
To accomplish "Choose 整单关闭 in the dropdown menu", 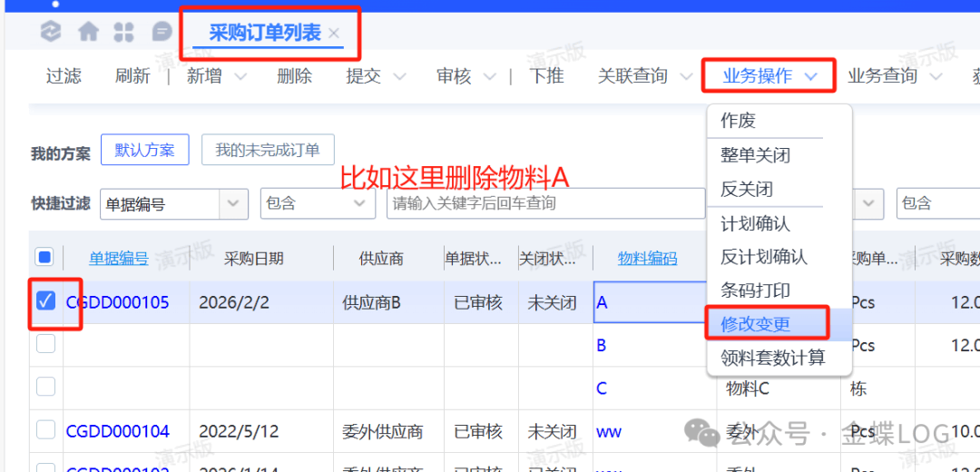I will [755, 155].
